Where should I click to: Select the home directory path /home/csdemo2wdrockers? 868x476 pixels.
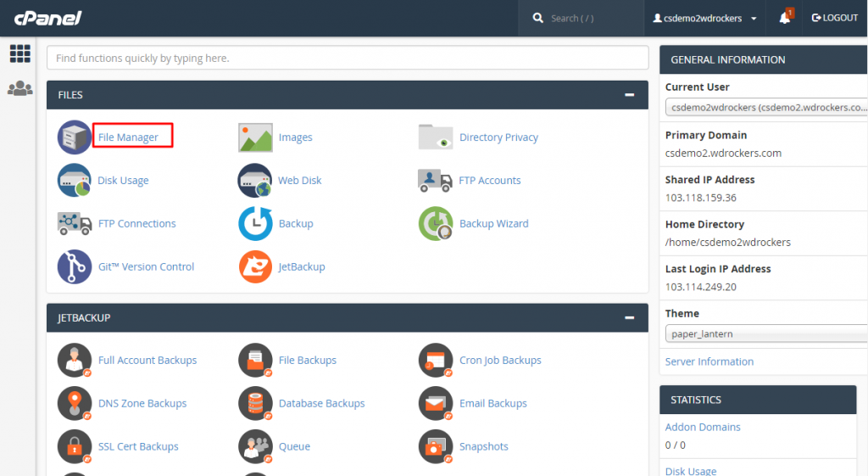[x=727, y=242]
